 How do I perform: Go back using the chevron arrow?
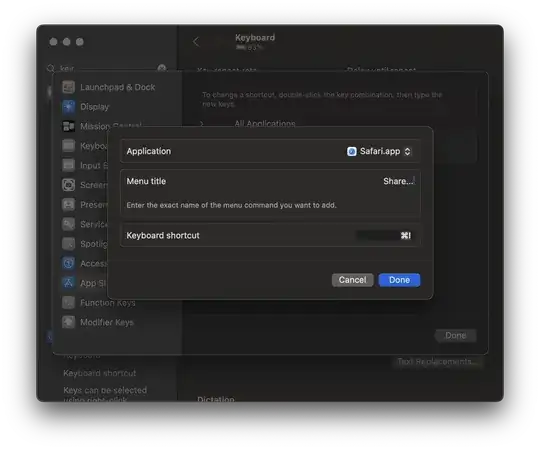tap(196, 42)
